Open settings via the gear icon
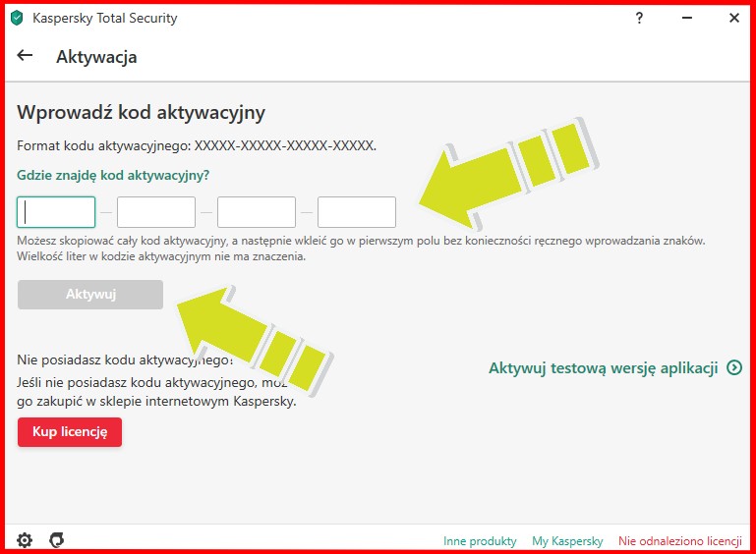The width and height of the screenshot is (756, 554). coord(25,540)
